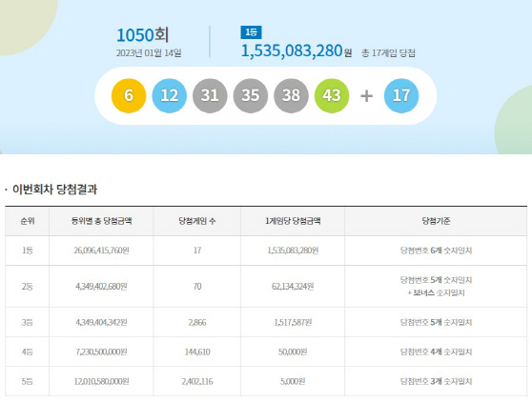
Task: Click the blue number 12 ball
Action: pyautogui.click(x=170, y=95)
